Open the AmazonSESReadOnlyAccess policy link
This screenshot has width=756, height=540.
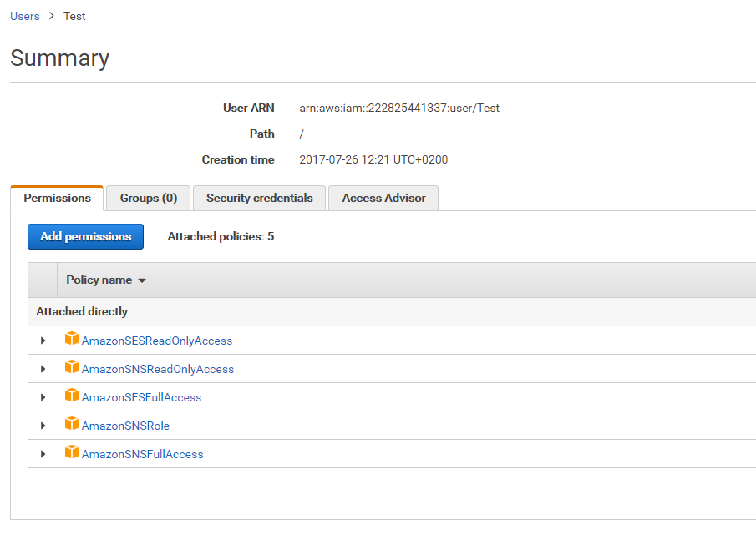[157, 341]
